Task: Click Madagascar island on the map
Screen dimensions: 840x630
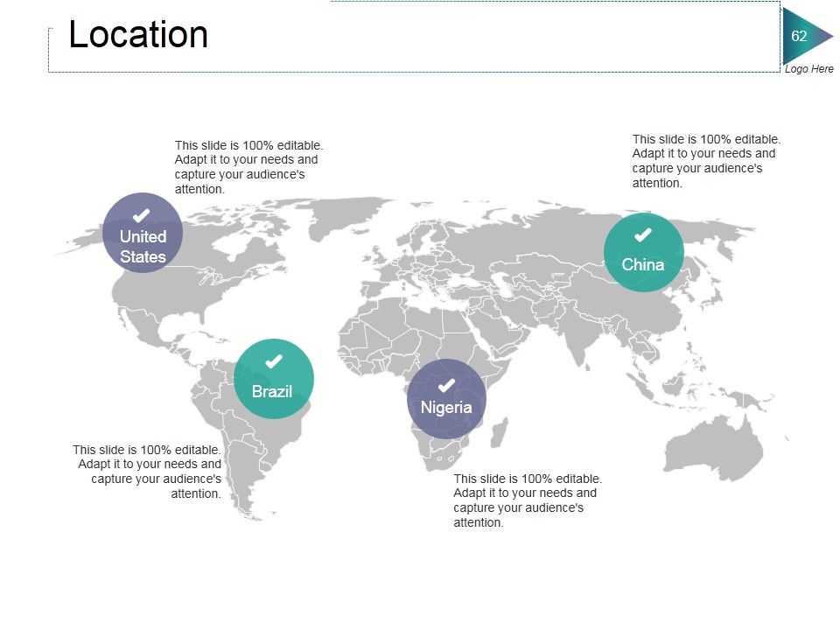Action: pos(500,433)
